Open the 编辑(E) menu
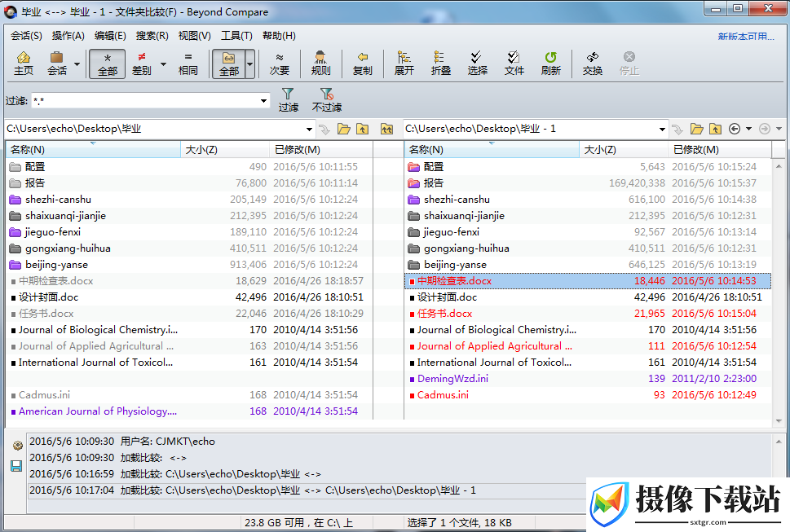790x532 pixels. [110, 36]
